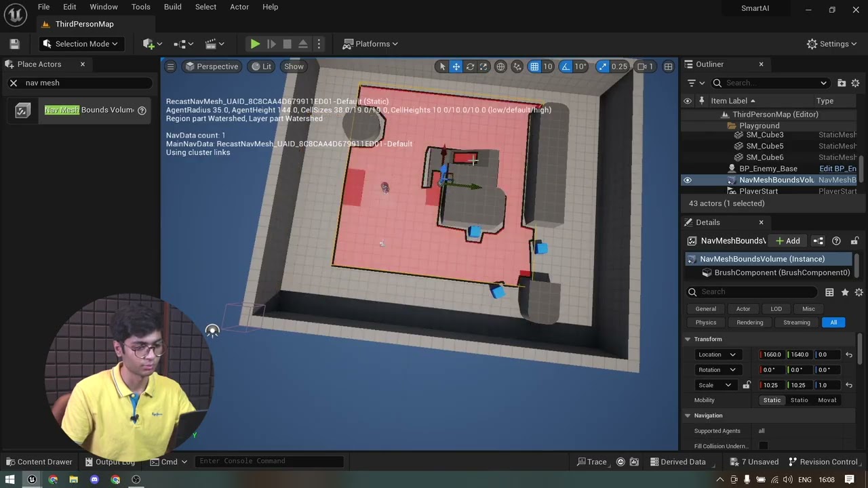Open Outliner settings gear
The image size is (868, 488).
coord(855,83)
